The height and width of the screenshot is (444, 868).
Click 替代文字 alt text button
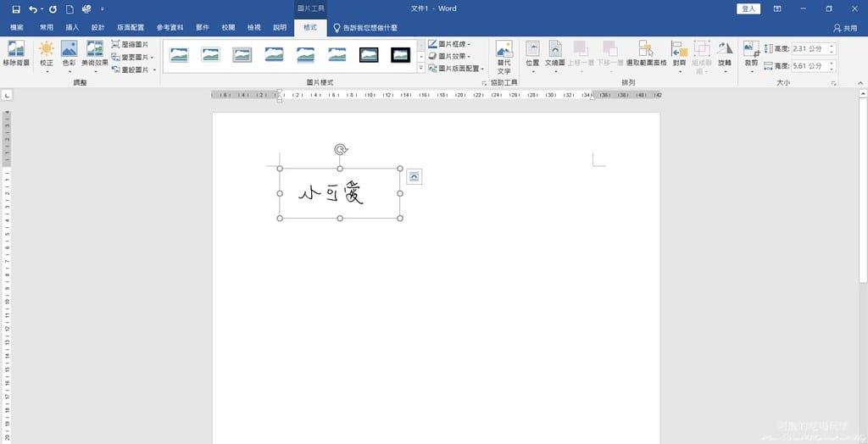coord(504,58)
